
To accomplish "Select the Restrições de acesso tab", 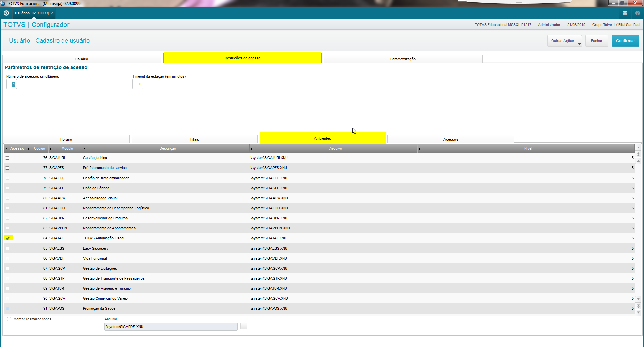I will [x=243, y=58].
